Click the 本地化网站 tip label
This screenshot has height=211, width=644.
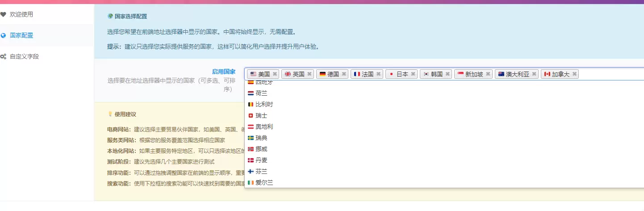[122, 151]
